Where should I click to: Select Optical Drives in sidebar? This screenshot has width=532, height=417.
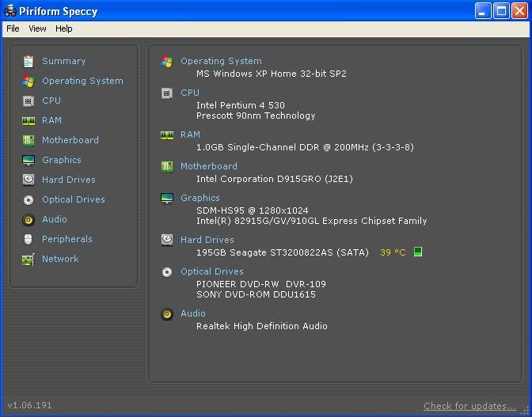[x=74, y=199]
